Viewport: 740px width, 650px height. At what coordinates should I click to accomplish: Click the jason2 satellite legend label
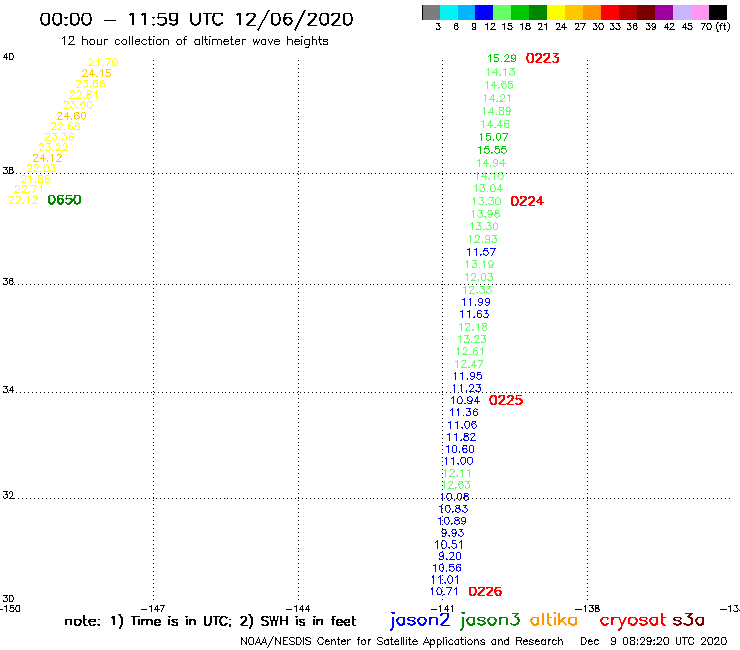click(x=420, y=620)
